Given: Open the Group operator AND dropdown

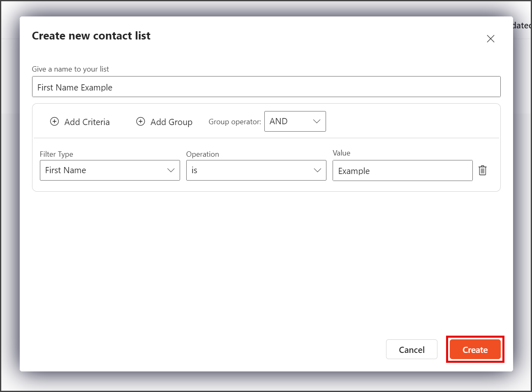Looking at the screenshot, I should pos(295,121).
